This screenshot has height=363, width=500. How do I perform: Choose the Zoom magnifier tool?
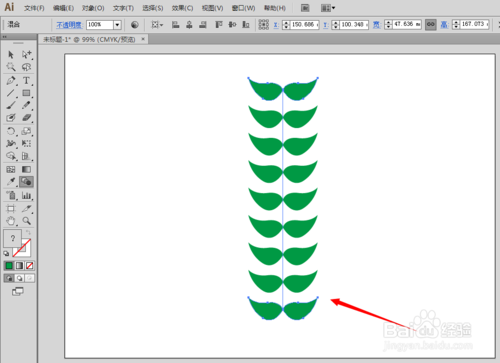pyautogui.click(x=26, y=221)
